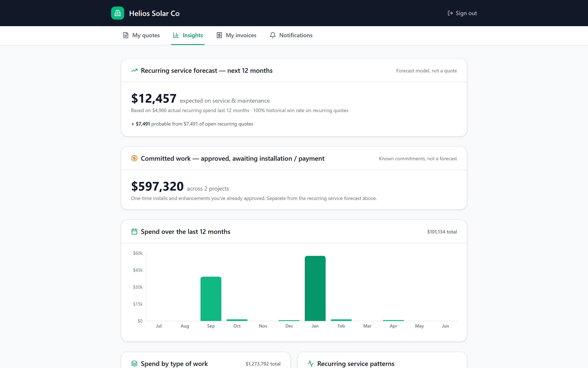
Task: Click the Jul month label
Action: coord(159,326)
